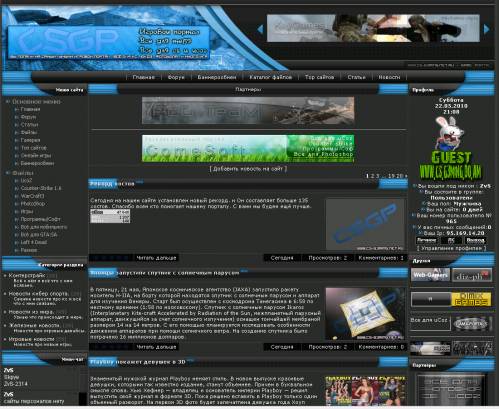This screenshot has height=409, width=499.
Task: Go to news page 3
Action: coord(377,176)
